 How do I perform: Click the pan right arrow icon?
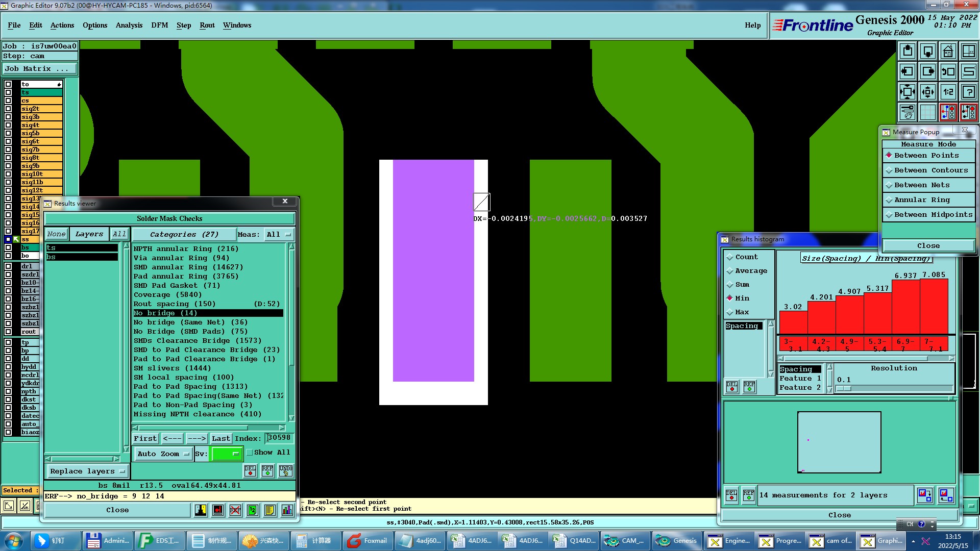pos(927,71)
